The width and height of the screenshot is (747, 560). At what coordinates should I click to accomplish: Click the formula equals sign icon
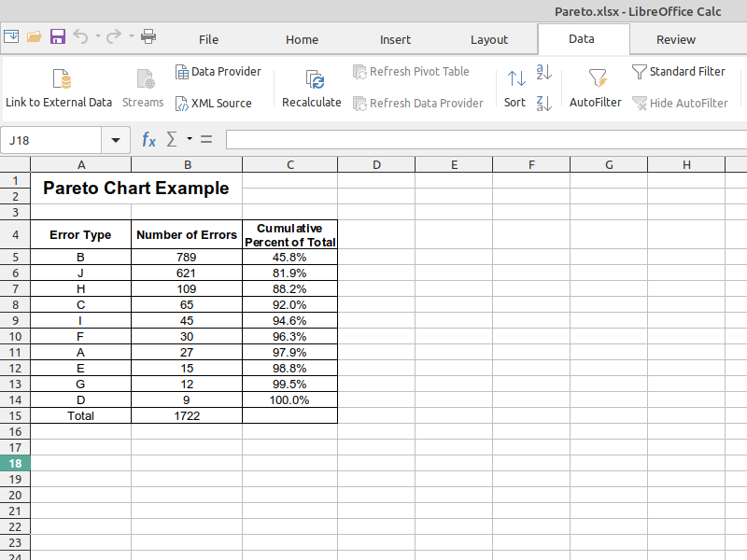coord(206,140)
